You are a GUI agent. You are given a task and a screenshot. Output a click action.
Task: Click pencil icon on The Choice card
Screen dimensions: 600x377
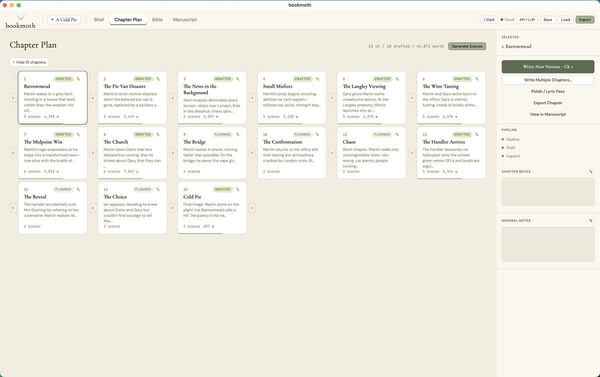coord(158,189)
